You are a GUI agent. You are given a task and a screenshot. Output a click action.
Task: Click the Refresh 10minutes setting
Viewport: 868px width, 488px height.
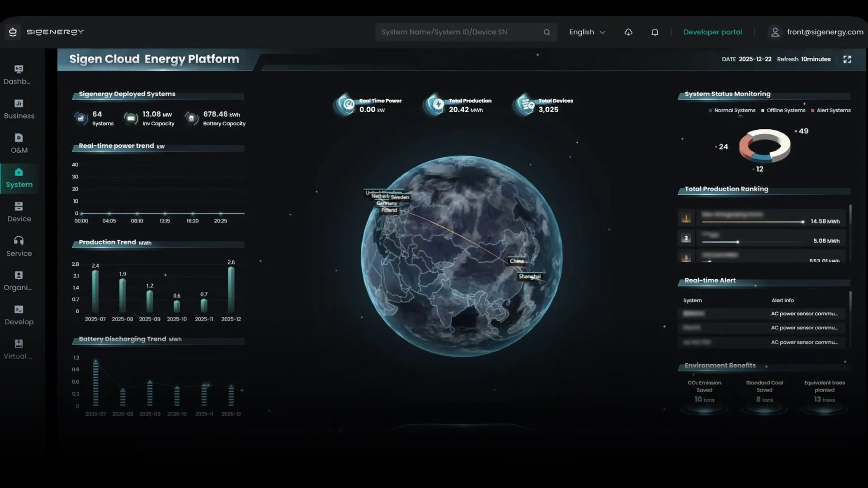[803, 59]
